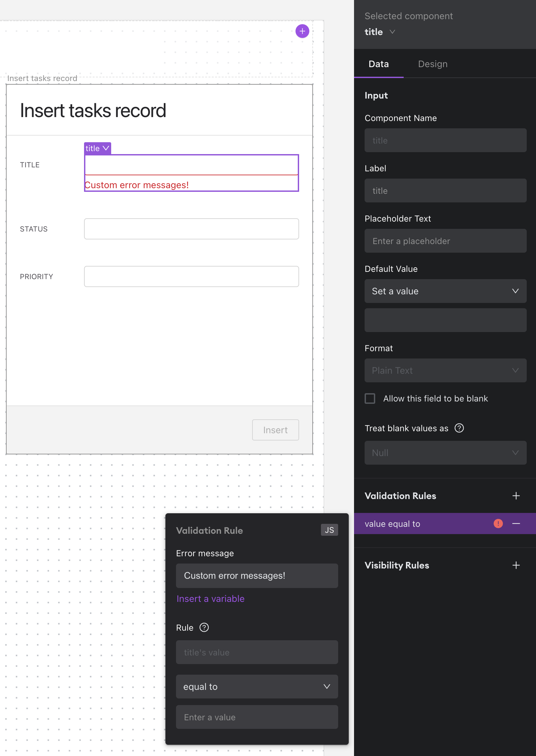Viewport: 536px width, 756px height.
Task: Click the Insert a variable link
Action: click(210, 599)
